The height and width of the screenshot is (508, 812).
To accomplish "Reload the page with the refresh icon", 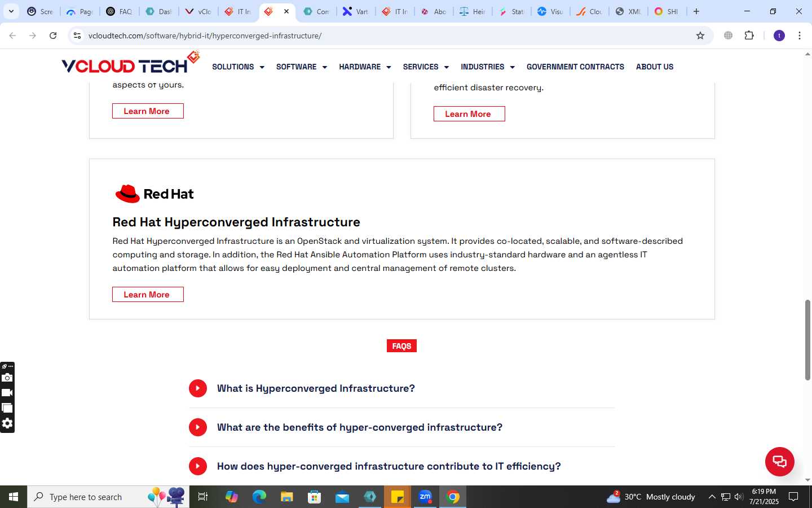I will [53, 36].
